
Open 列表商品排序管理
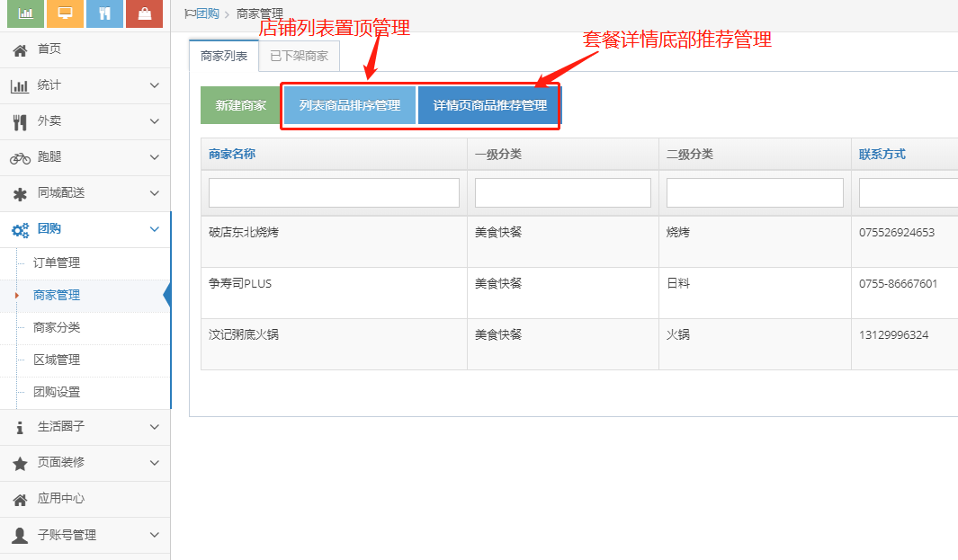349,105
